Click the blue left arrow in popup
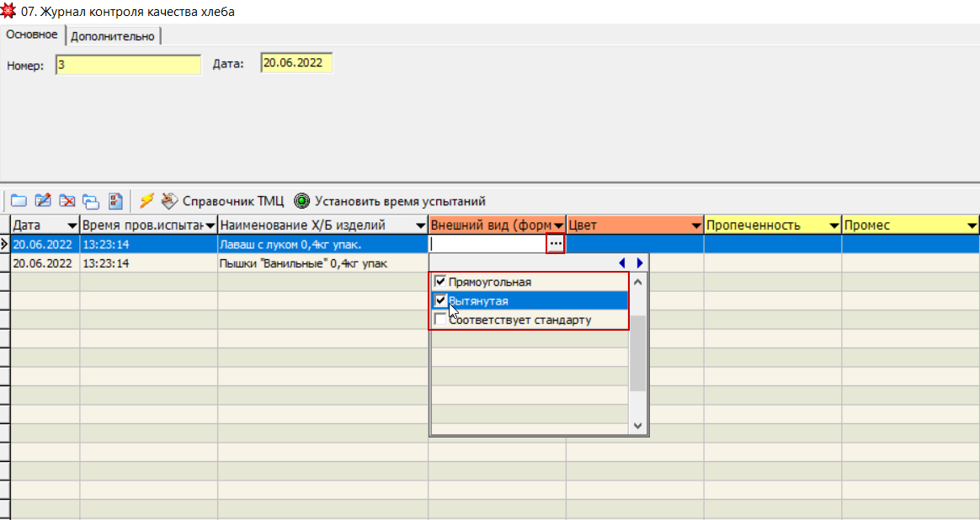The width and height of the screenshot is (980, 520). coord(622,263)
